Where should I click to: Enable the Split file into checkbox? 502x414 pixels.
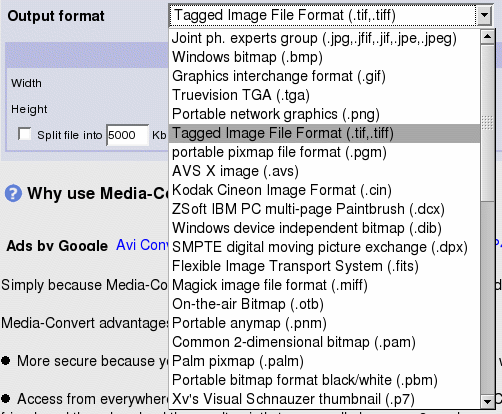point(25,134)
